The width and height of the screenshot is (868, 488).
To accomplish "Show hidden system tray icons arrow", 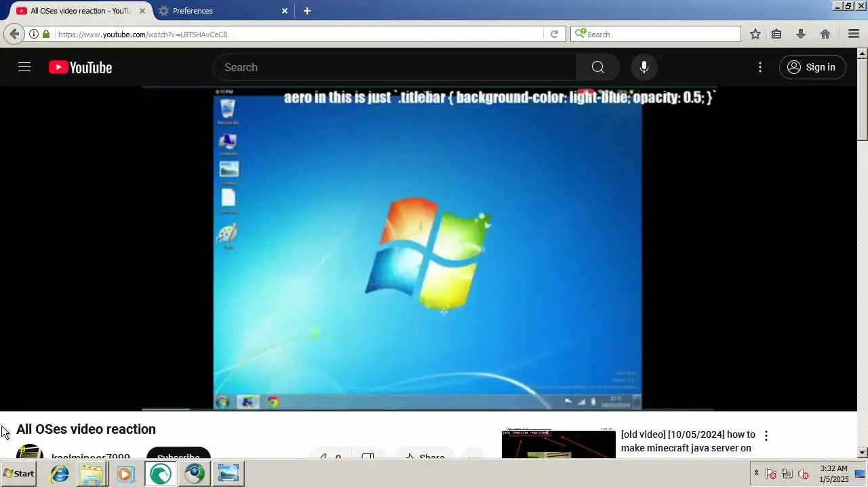I will 756,473.
